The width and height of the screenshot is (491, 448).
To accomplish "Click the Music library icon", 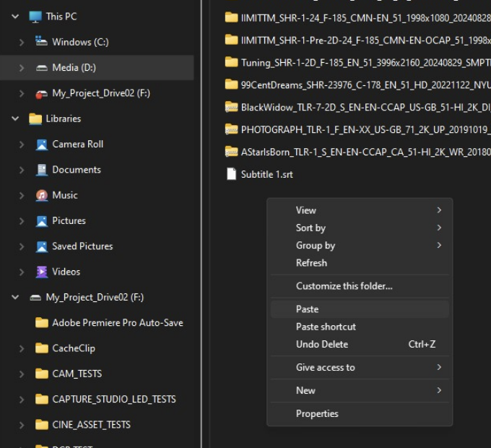I will click(x=41, y=195).
